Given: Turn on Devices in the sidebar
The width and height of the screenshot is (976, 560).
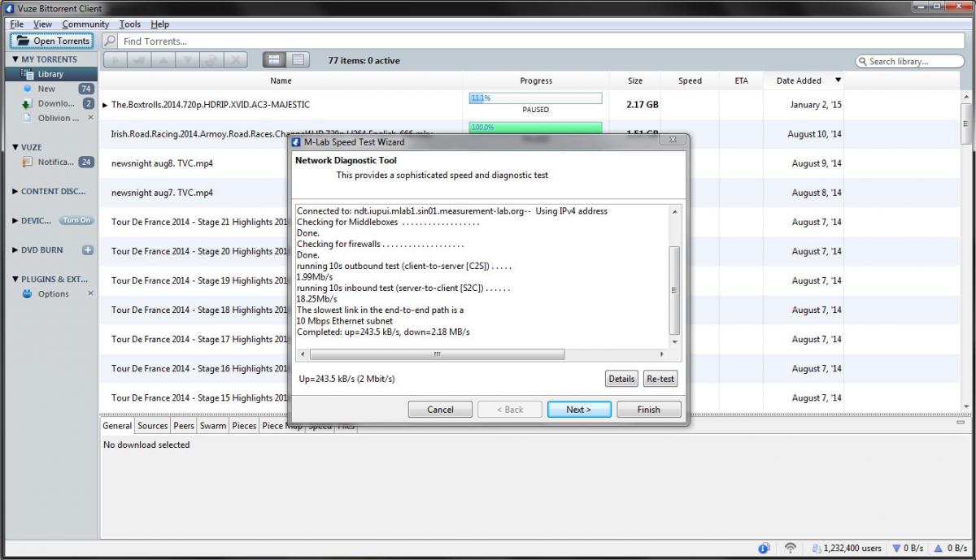Looking at the screenshot, I should tap(77, 220).
